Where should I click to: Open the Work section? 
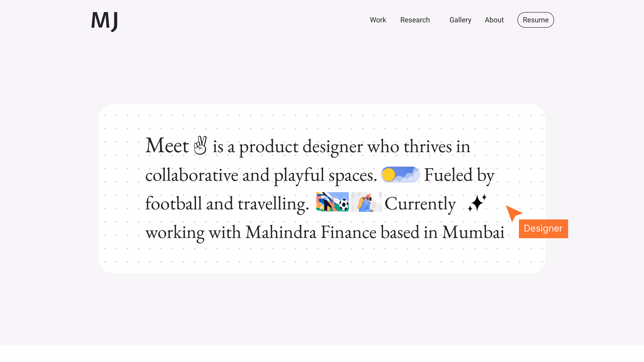click(378, 20)
